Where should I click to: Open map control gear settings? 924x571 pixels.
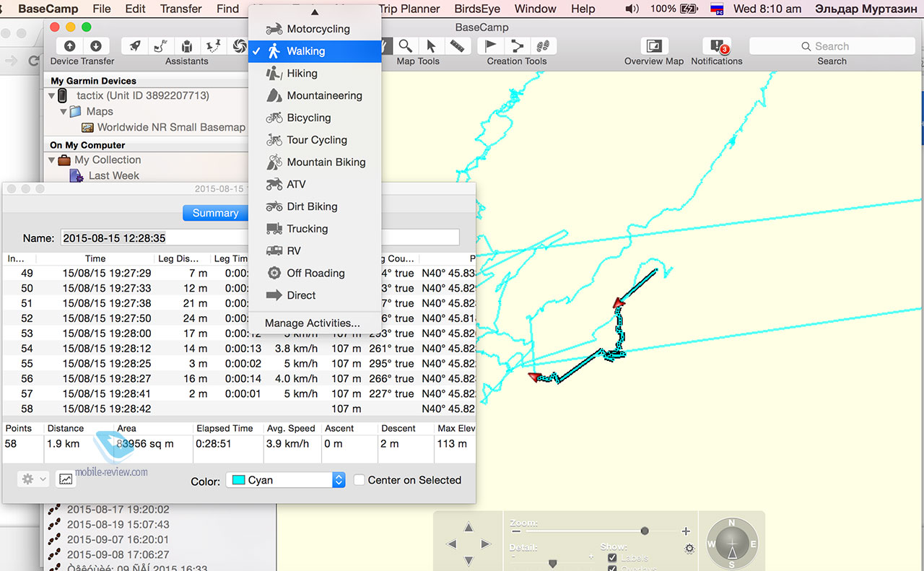[689, 549]
